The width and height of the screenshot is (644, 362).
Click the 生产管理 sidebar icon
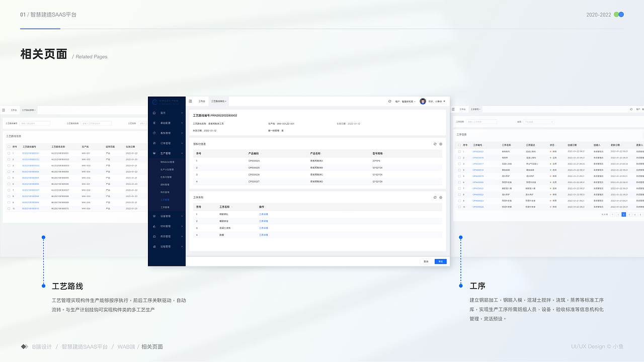(154, 153)
